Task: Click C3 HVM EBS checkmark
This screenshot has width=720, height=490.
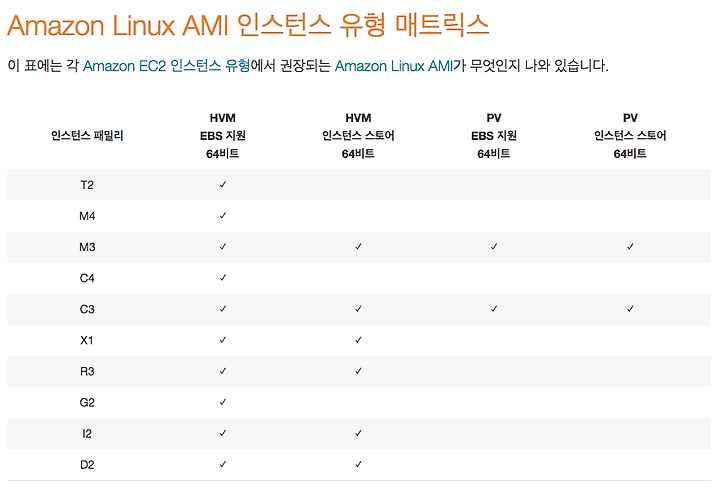Action: tap(223, 309)
